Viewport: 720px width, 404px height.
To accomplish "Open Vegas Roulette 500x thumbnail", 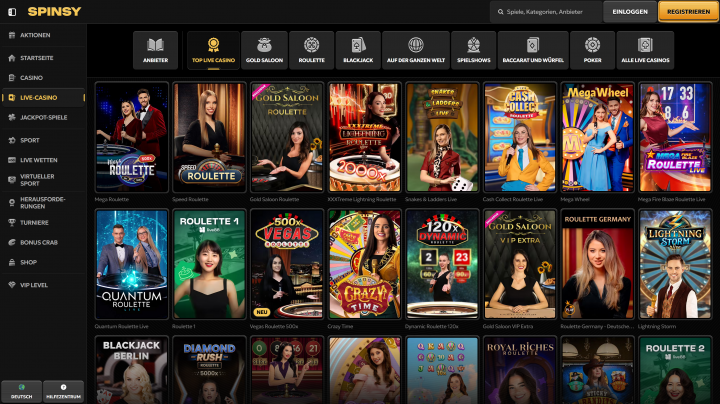I will coord(287,264).
